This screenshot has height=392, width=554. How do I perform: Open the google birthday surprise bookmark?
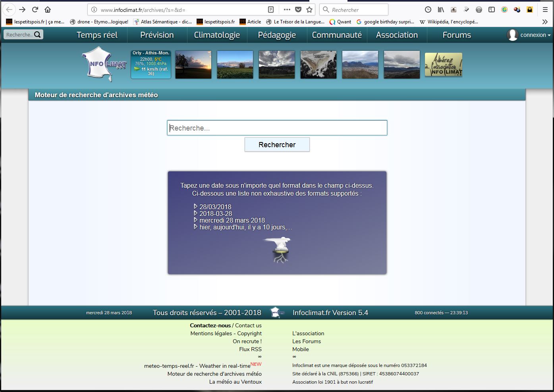pos(385,22)
